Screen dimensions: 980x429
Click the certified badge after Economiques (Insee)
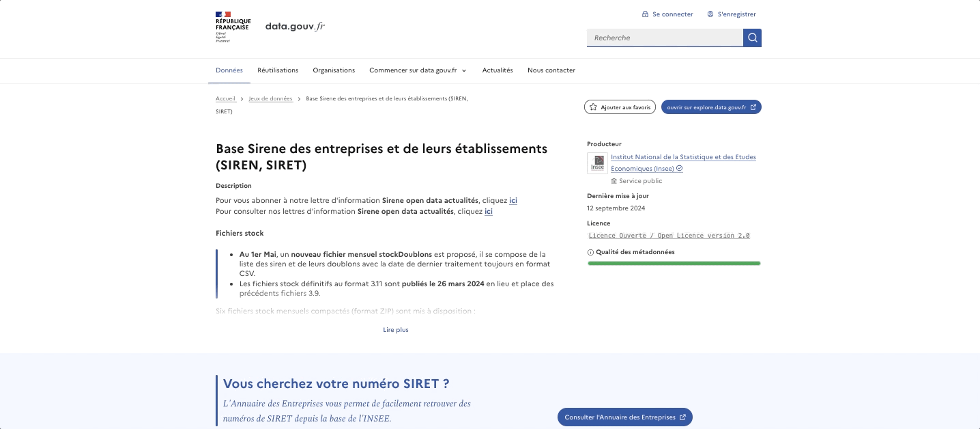click(680, 169)
